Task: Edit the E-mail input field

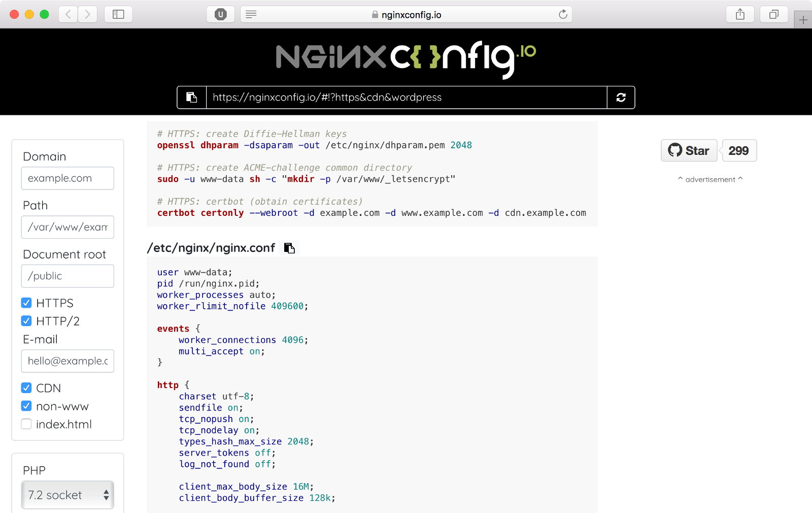Action: point(67,361)
